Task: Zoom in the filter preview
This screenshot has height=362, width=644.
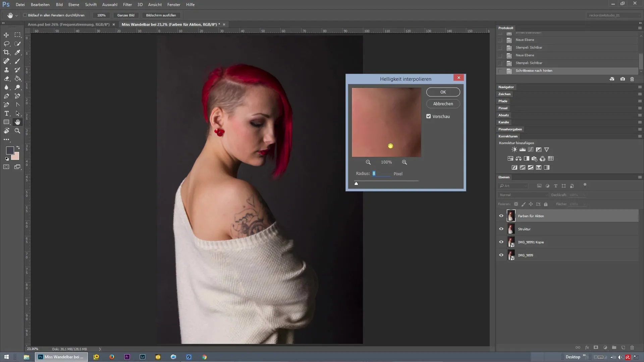Action: 405,162
